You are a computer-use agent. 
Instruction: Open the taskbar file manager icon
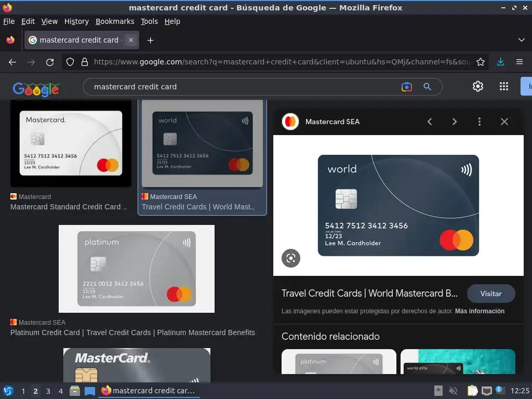pyautogui.click(x=75, y=391)
